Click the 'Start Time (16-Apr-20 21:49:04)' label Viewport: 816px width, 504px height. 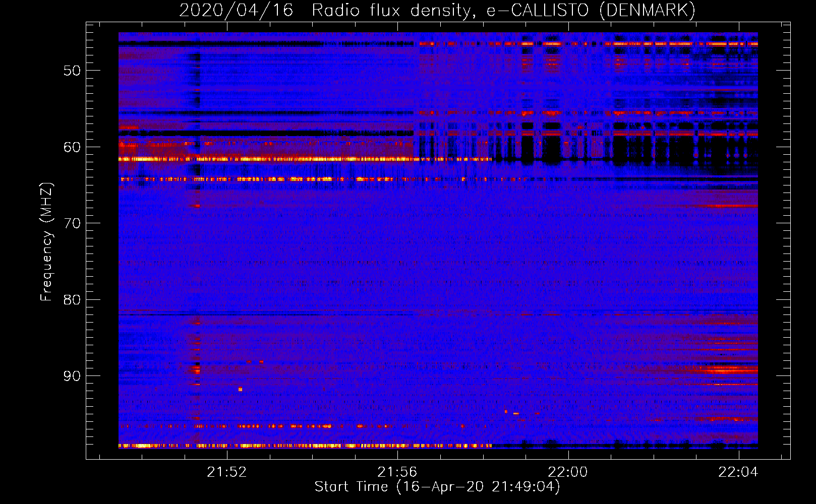click(x=437, y=487)
